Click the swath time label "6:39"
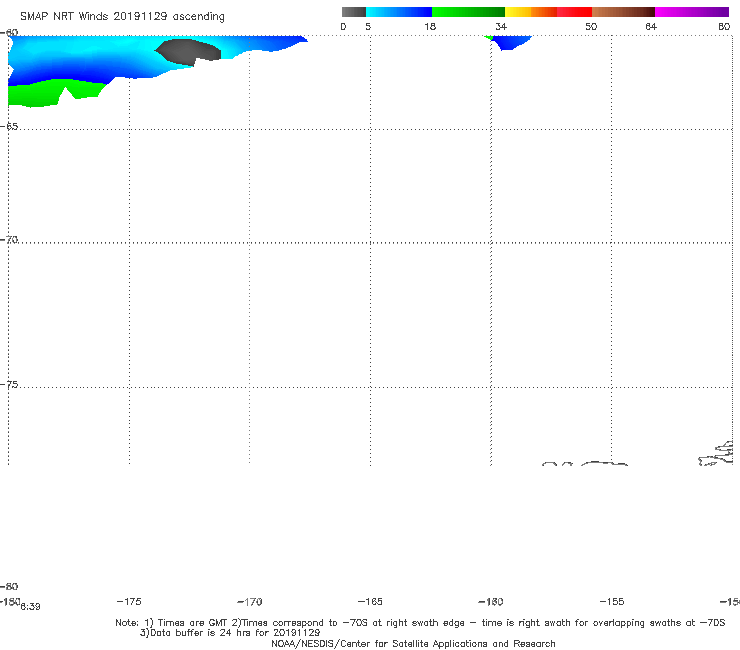740x650 pixels. [x=30, y=607]
